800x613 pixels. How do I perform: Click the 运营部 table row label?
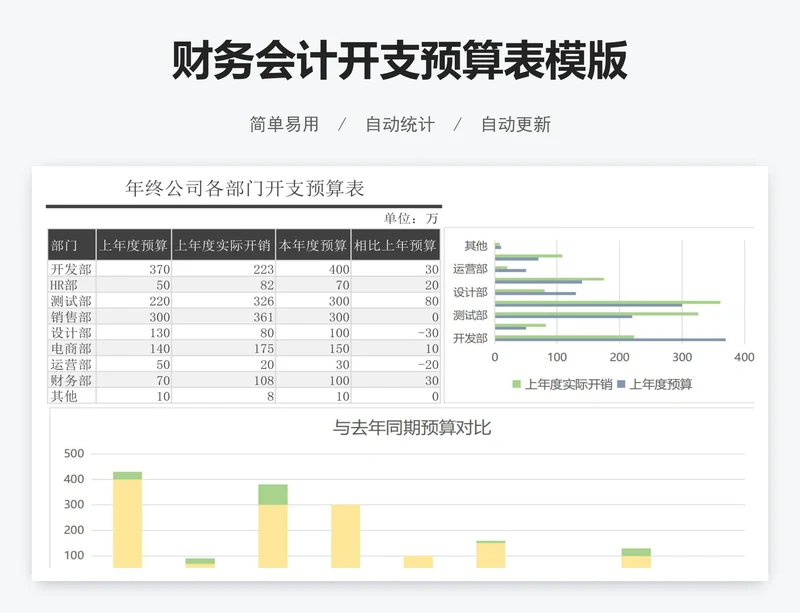click(x=71, y=364)
